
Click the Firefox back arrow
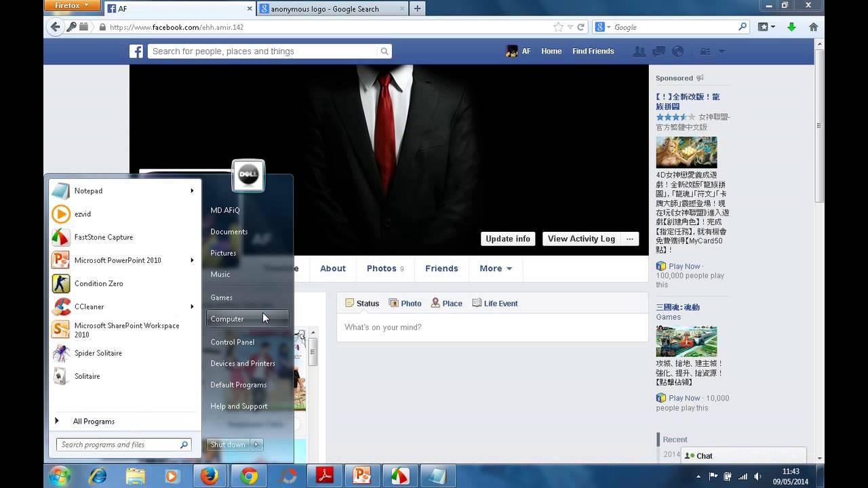[x=56, y=27]
